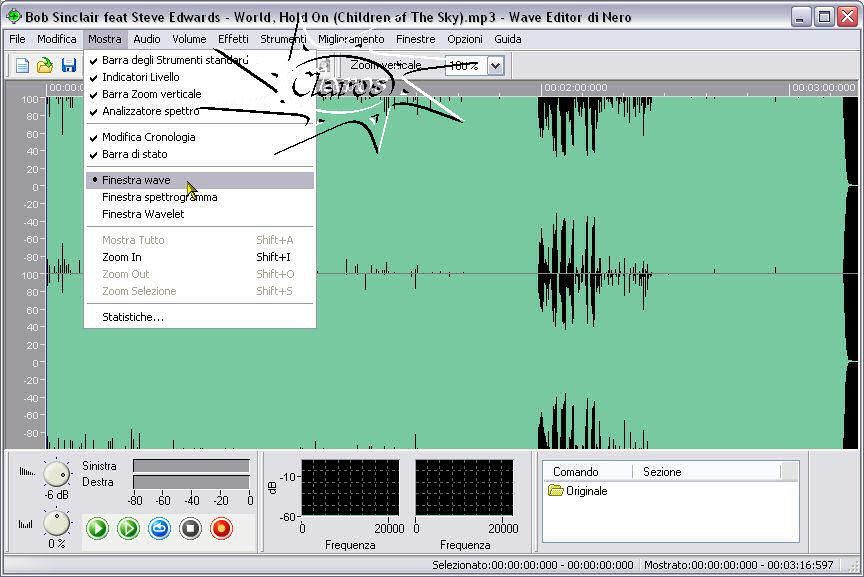864x577 pixels.
Task: Open a file with the folder icon
Action: pos(45,66)
